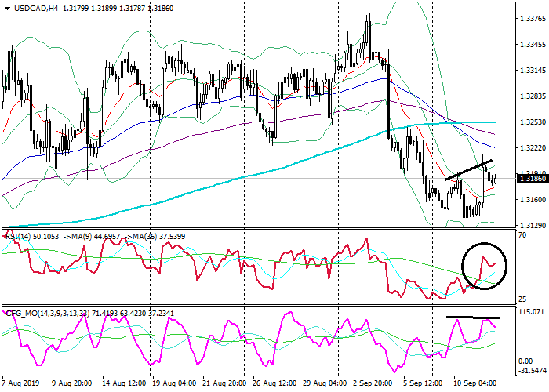This screenshot has height=392, width=549.
Task: Click the 14 Aug 12:00 date label
Action: 125,385
